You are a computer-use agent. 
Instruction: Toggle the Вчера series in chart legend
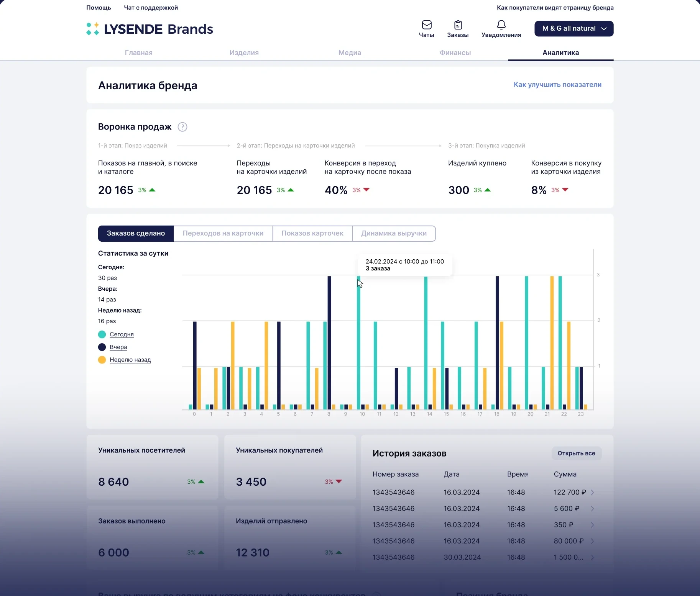point(118,347)
